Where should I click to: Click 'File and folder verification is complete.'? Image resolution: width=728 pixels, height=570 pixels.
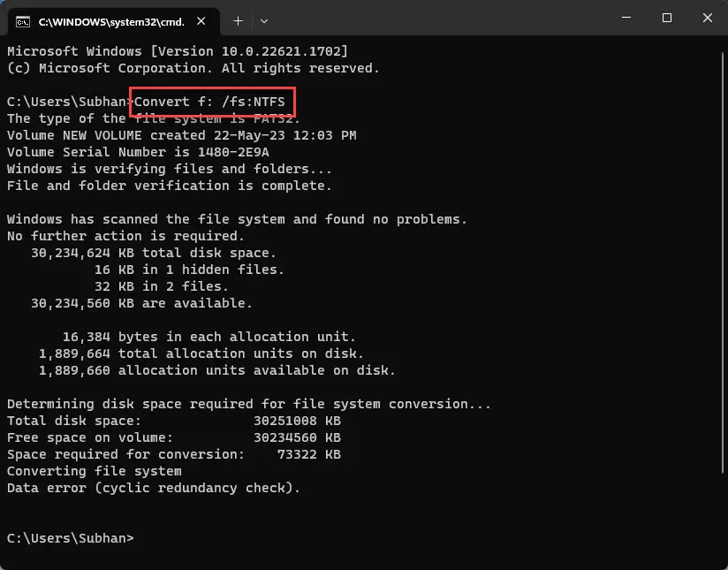click(170, 186)
